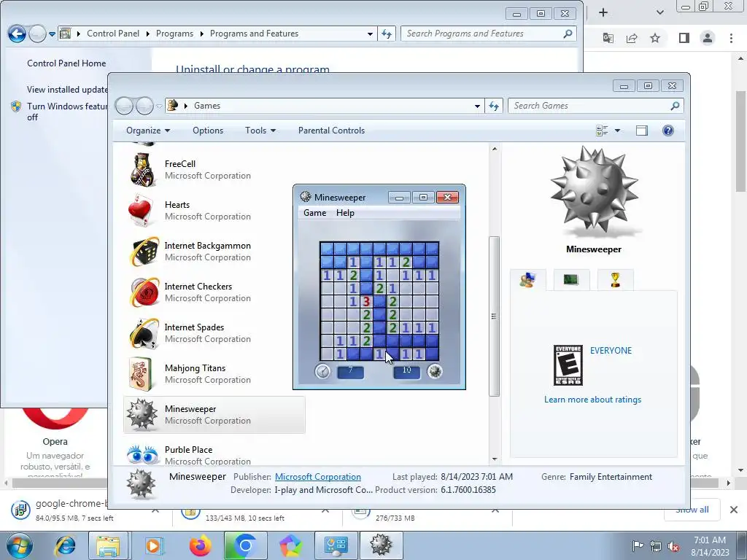This screenshot has height=560, width=747.
Task: Click the scroll down arrow of Games list
Action: pyautogui.click(x=494, y=459)
